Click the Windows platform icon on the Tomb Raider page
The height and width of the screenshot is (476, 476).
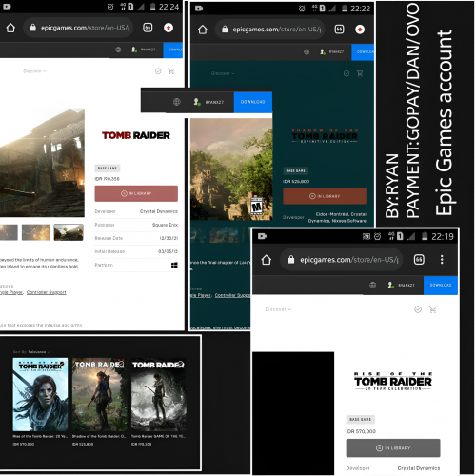(x=174, y=265)
